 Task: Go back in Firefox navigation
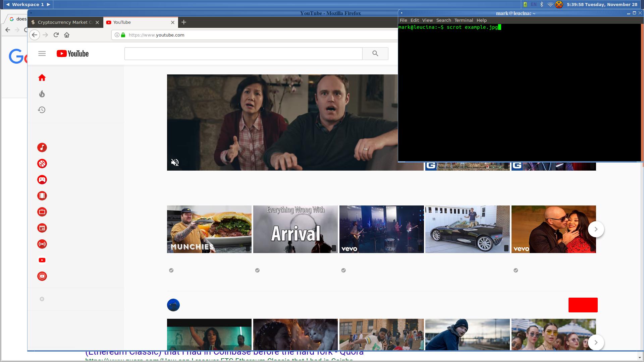coord(35,35)
